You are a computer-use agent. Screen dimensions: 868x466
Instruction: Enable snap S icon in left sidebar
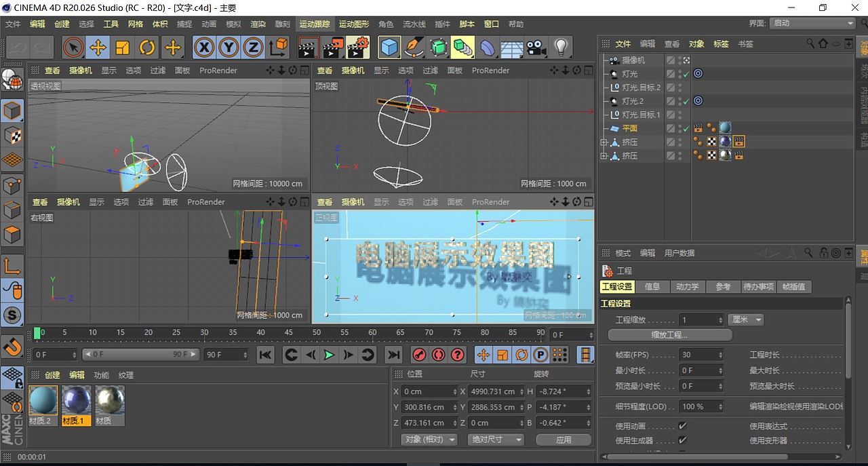13,315
